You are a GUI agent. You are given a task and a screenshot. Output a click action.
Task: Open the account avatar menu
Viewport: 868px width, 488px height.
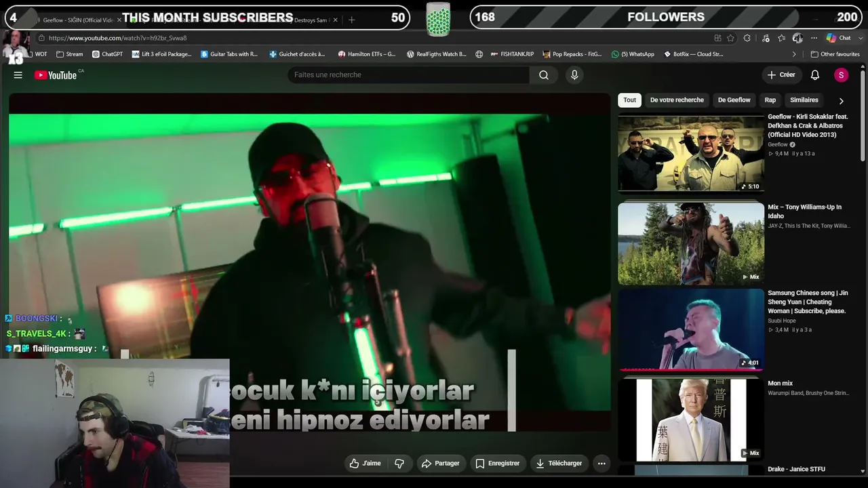841,75
